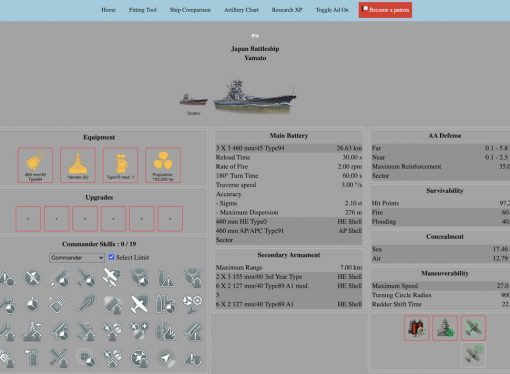Select the gun barrels with warning triangle skill
The height and width of the screenshot is (374, 510).
[x=192, y=331]
